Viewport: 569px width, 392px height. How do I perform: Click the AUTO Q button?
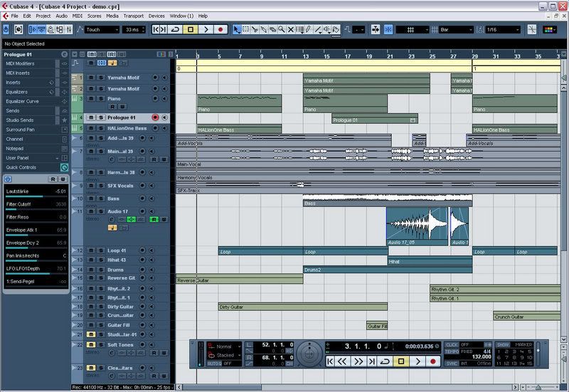pos(214,364)
